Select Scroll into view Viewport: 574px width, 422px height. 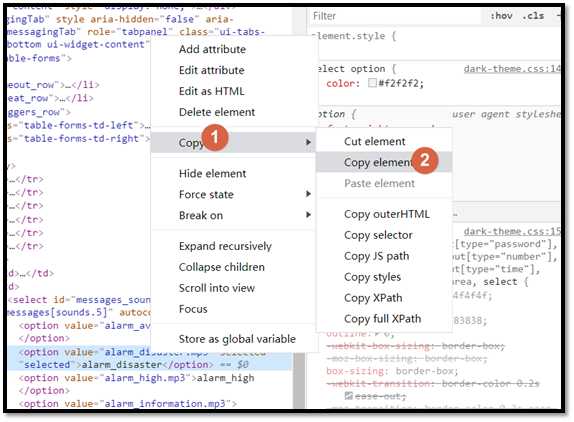pos(217,288)
